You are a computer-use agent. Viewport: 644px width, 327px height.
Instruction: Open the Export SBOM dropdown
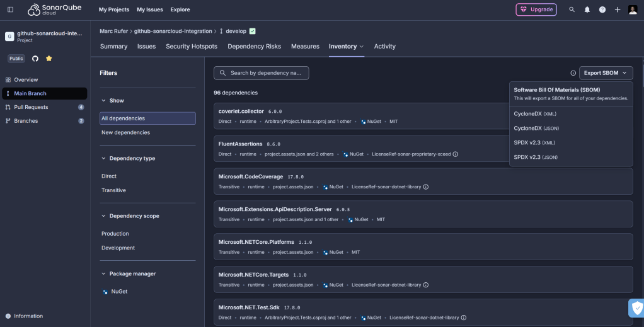[x=605, y=73]
